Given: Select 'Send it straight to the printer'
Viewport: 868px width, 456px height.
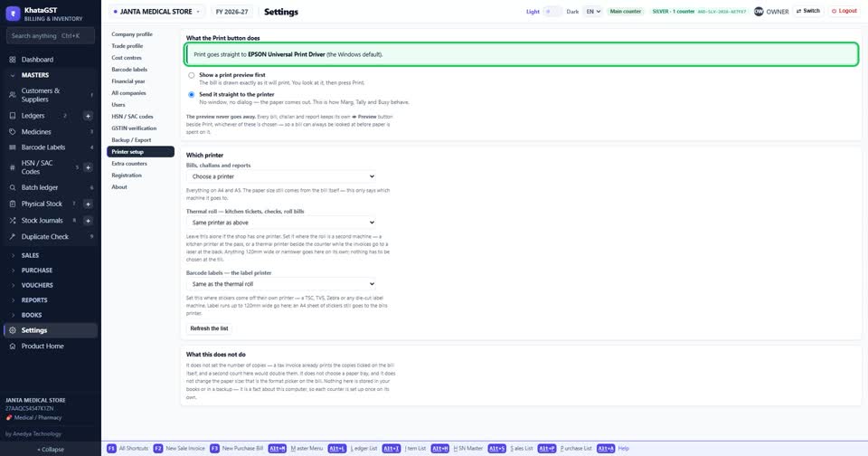Looking at the screenshot, I should [192, 95].
